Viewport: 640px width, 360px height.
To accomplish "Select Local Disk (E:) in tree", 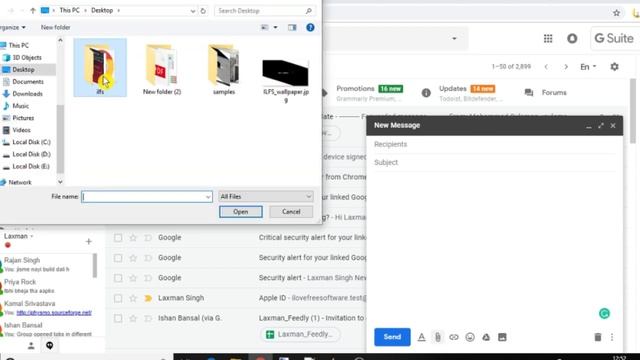I will pyautogui.click(x=31, y=167).
